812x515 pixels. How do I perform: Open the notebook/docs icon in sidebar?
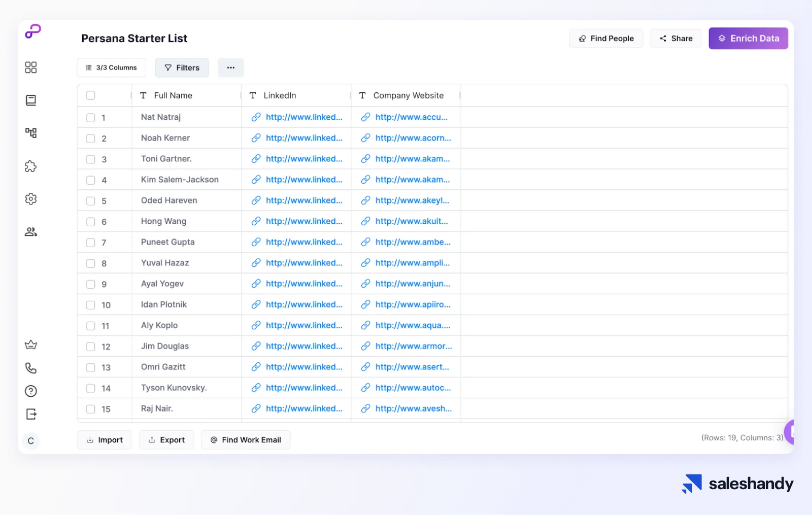point(30,100)
